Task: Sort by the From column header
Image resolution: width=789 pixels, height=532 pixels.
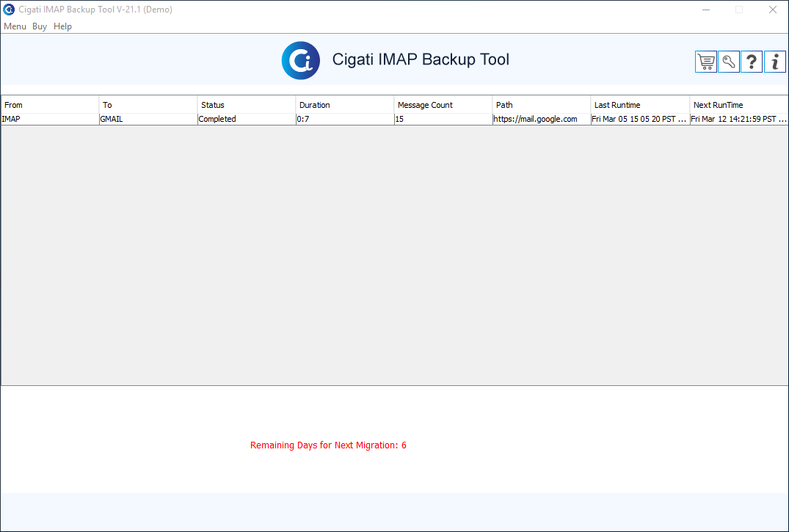Action: click(50, 105)
